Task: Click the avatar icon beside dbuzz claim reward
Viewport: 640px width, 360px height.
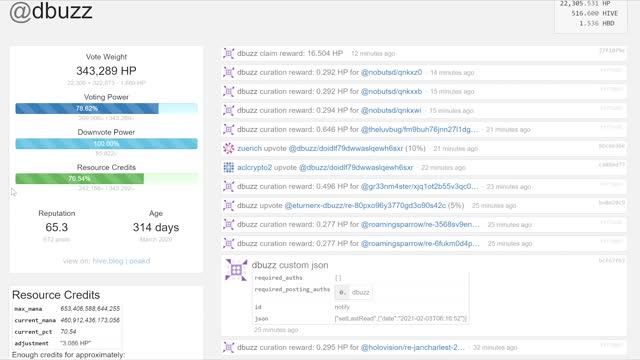Action: pyautogui.click(x=229, y=53)
